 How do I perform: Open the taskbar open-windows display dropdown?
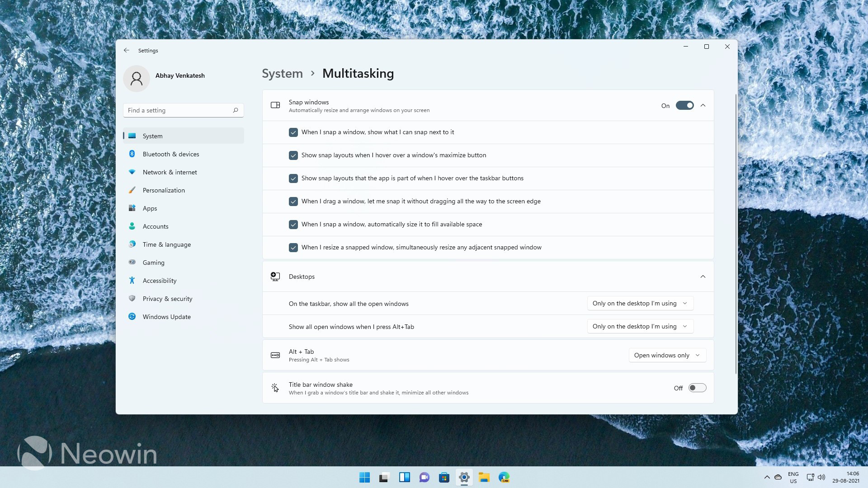(640, 303)
